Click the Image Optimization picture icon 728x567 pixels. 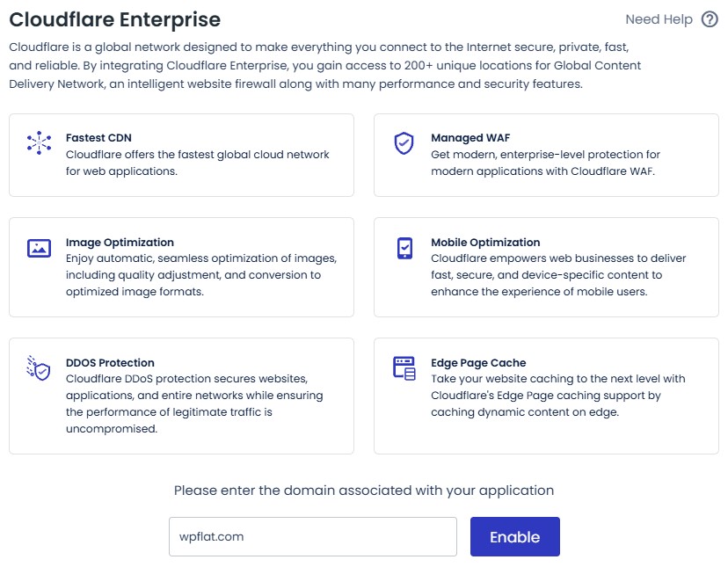coord(40,249)
